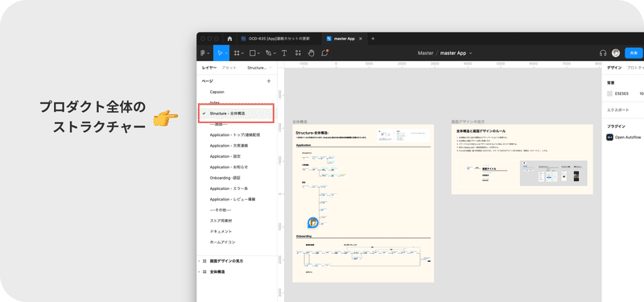Click the avatar marker on the canvas

point(313,223)
